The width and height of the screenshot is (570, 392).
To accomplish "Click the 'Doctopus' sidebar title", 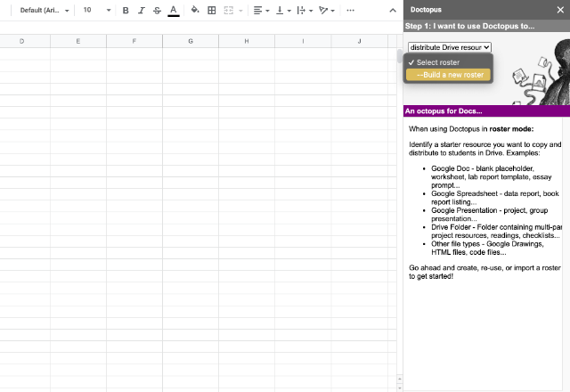I will coord(426,10).
